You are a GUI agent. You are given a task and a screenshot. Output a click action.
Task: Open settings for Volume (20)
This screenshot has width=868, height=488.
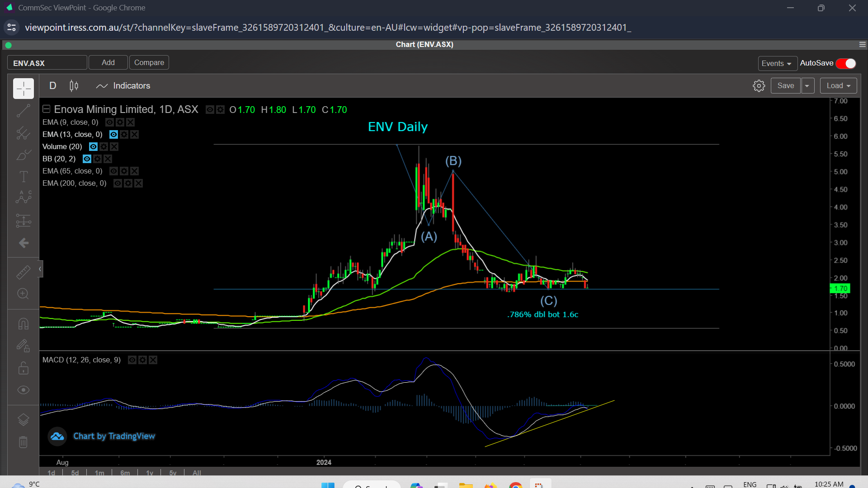(104, 146)
